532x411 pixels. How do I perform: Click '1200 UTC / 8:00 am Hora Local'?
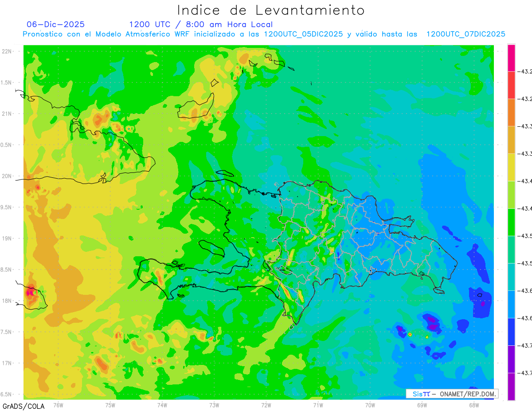pos(201,24)
